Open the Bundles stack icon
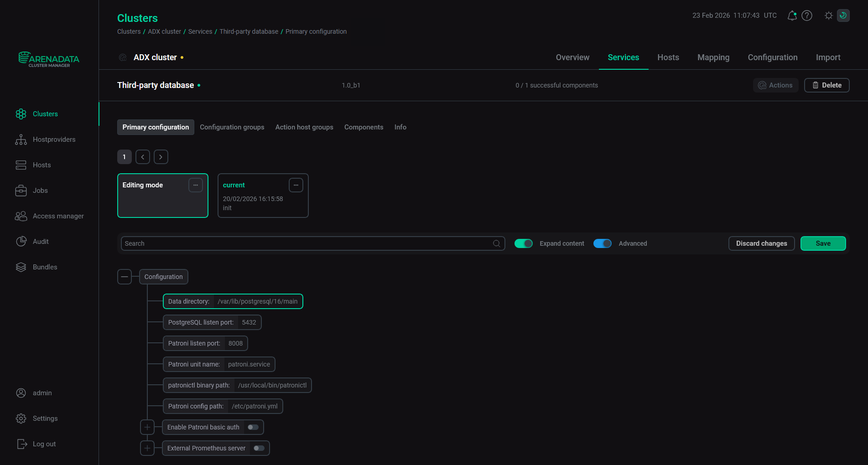Screen dimensions: 868x465 (21, 267)
